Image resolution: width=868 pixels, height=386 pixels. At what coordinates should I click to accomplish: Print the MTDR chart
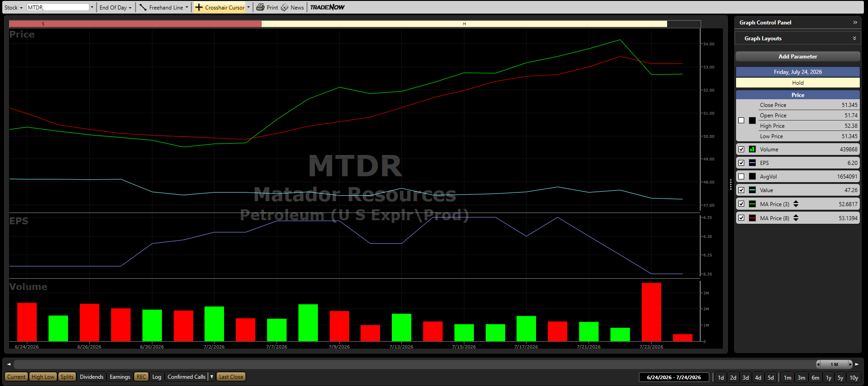click(x=267, y=7)
